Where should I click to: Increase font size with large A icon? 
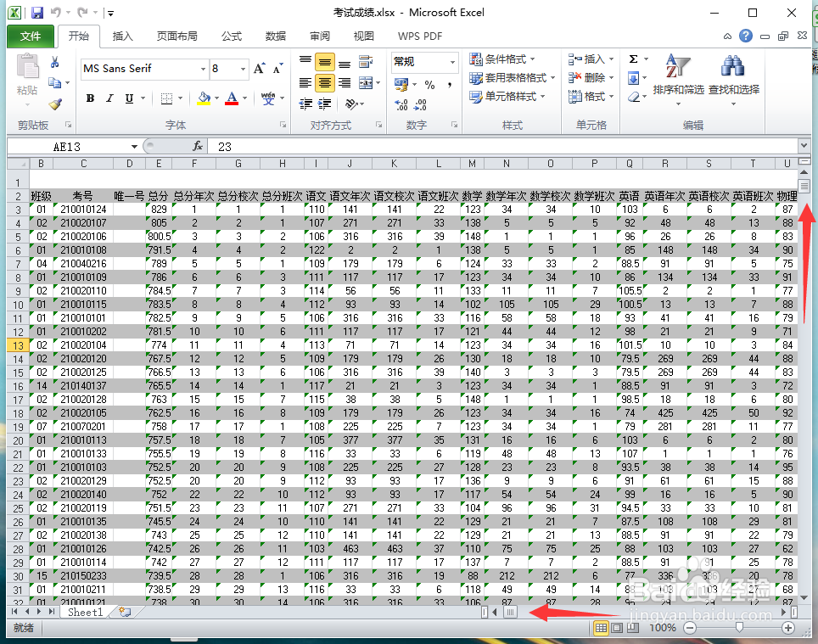pos(260,69)
